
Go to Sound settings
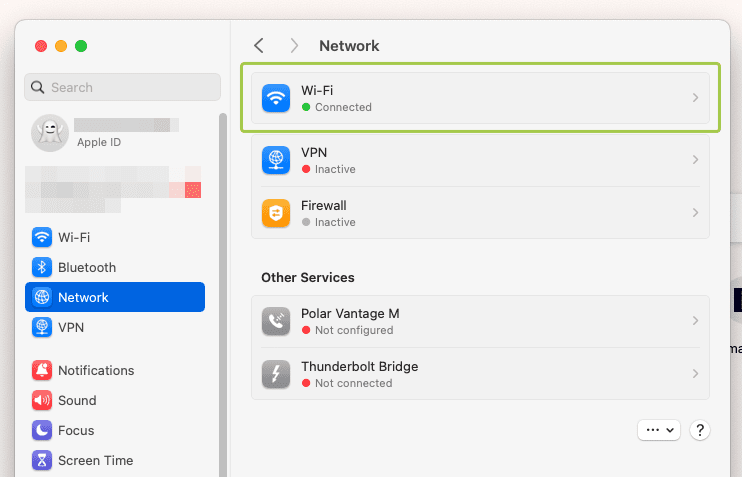coord(115,400)
